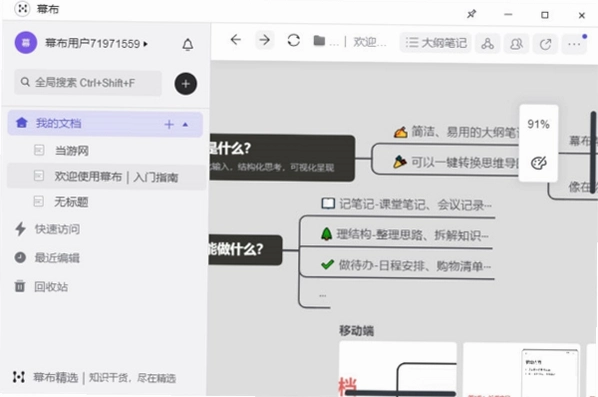Click node 可以一键转换思维导图
This screenshot has height=397, width=598.
[457, 163]
